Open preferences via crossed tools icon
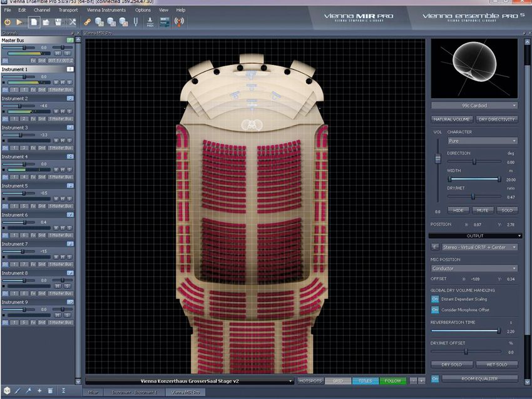 click(72, 22)
